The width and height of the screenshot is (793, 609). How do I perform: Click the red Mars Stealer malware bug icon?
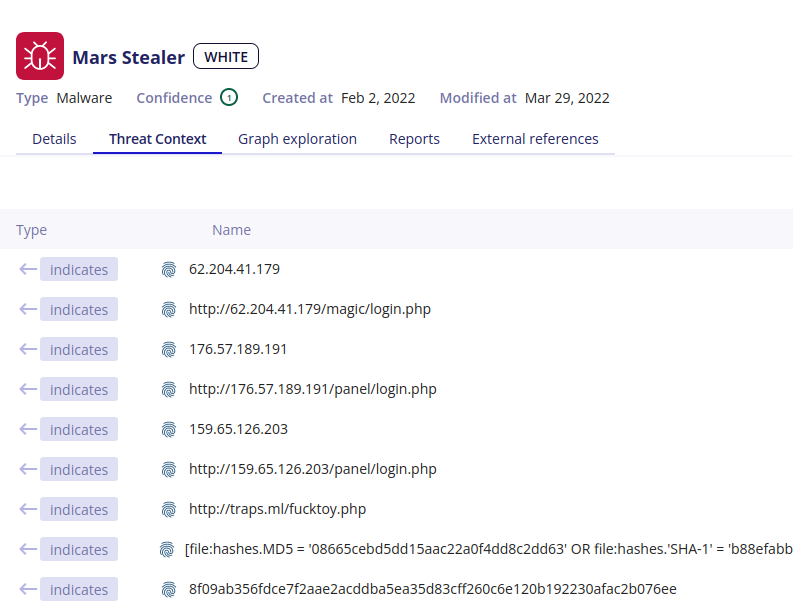40,56
